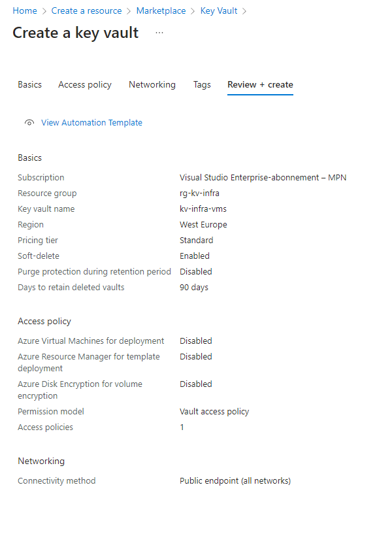Select the region value West Europe
This screenshot has height=534, width=392.
(x=202, y=224)
